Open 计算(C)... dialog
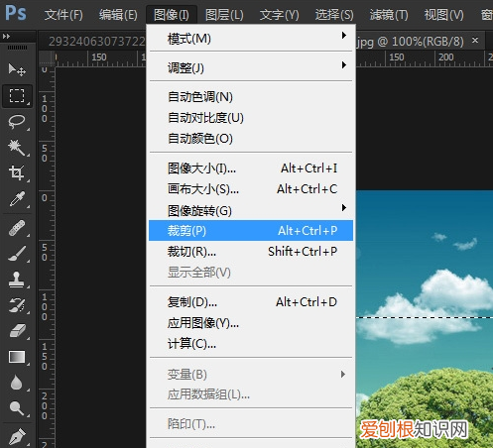This screenshot has height=448, width=493. click(251, 344)
